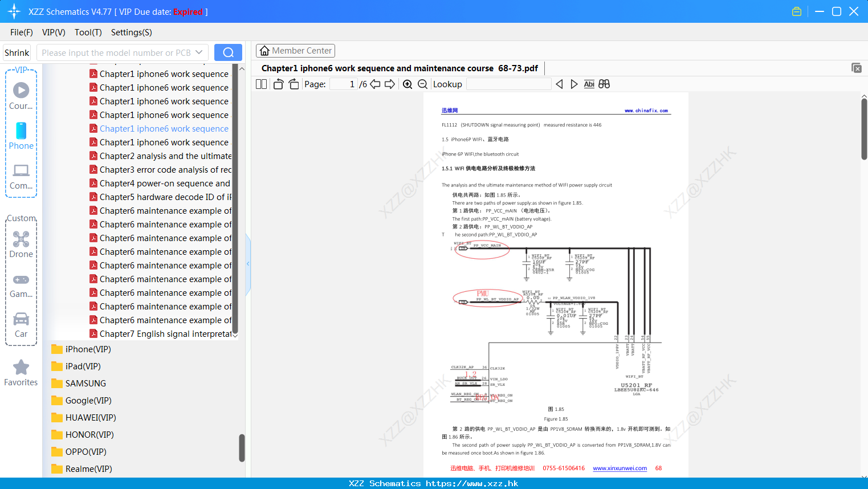Zoom out of the PDF

coord(422,84)
